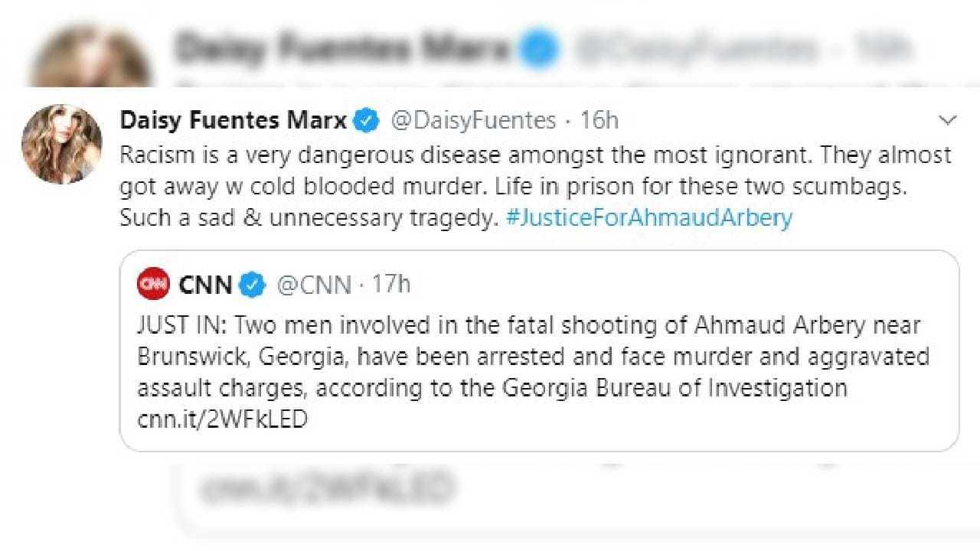Screen dimensions: 980x551
Task: Open the CNN account name in quoted tweet
Action: click(x=205, y=285)
